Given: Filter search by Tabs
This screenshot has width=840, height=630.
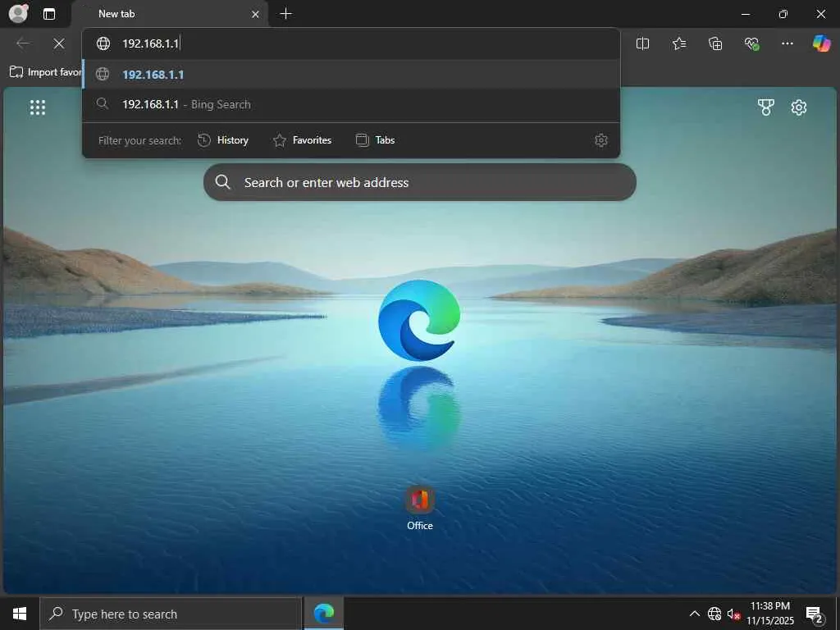Looking at the screenshot, I should [376, 140].
